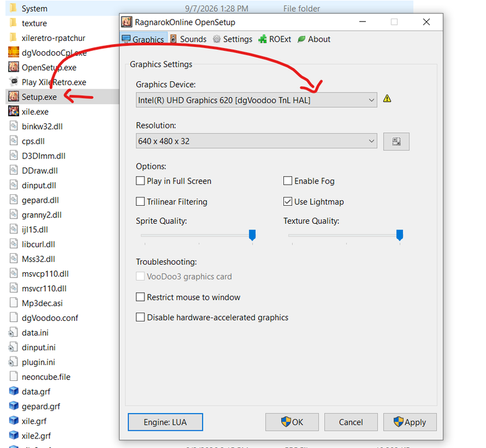Click the plugin.ini file icon
The height and width of the screenshot is (448, 486).
(x=13, y=362)
